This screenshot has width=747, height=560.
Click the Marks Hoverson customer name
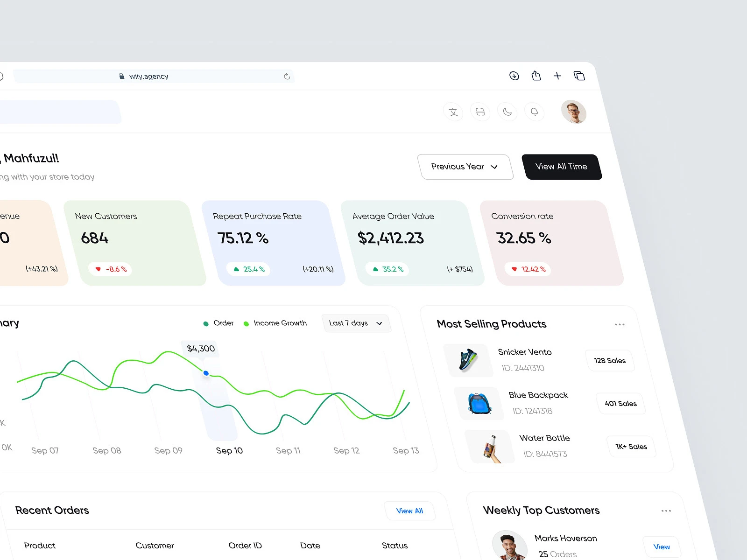[x=566, y=539]
